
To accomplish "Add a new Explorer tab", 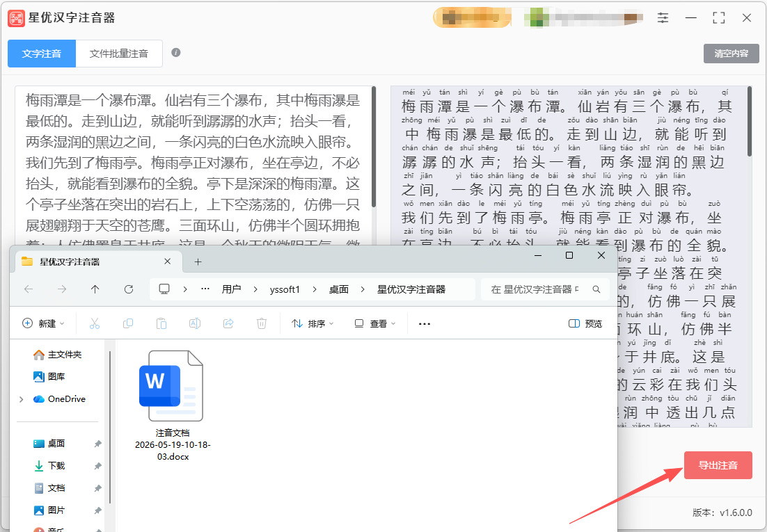I will click(x=198, y=262).
